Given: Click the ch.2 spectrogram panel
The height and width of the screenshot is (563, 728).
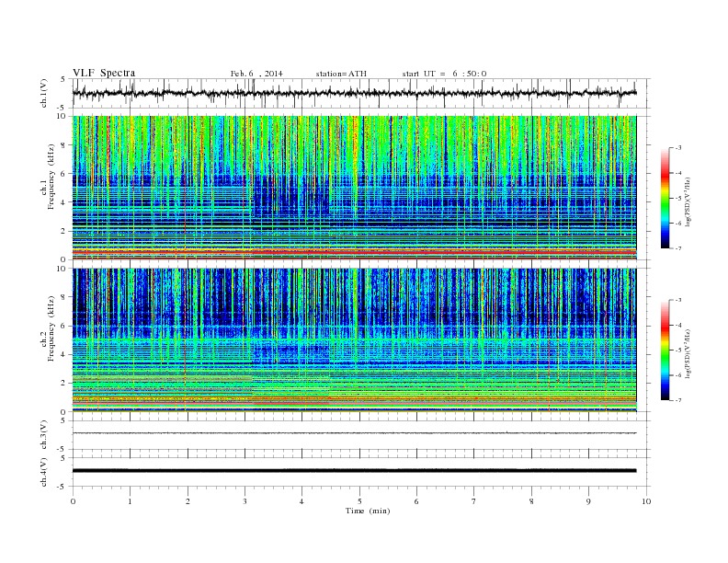Looking at the screenshot, I should 354,339.
